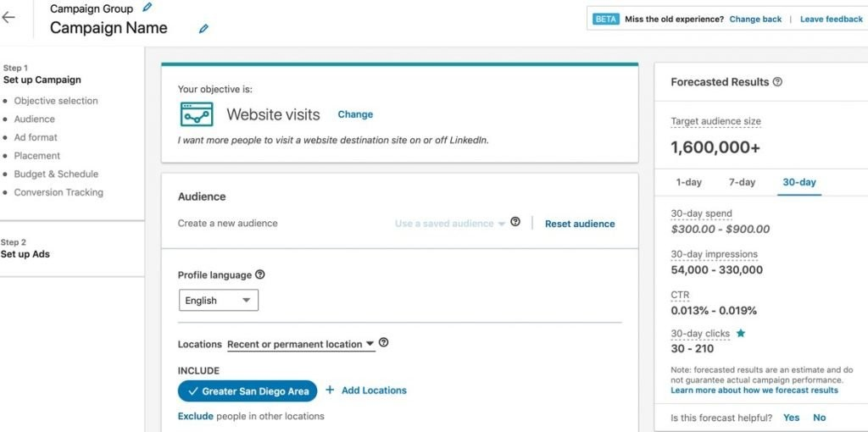The width and height of the screenshot is (868, 432).
Task: Click Reset audience link
Action: point(580,224)
